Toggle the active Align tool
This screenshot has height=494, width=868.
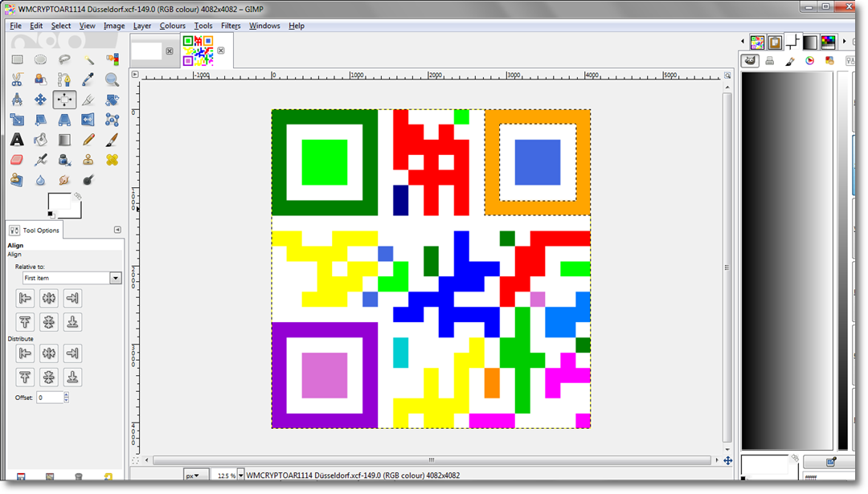[x=64, y=100]
